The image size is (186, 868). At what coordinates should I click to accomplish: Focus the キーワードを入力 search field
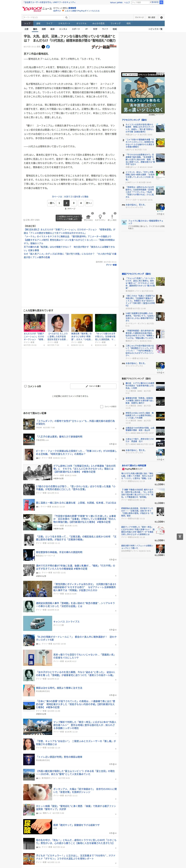[x=44, y=18]
